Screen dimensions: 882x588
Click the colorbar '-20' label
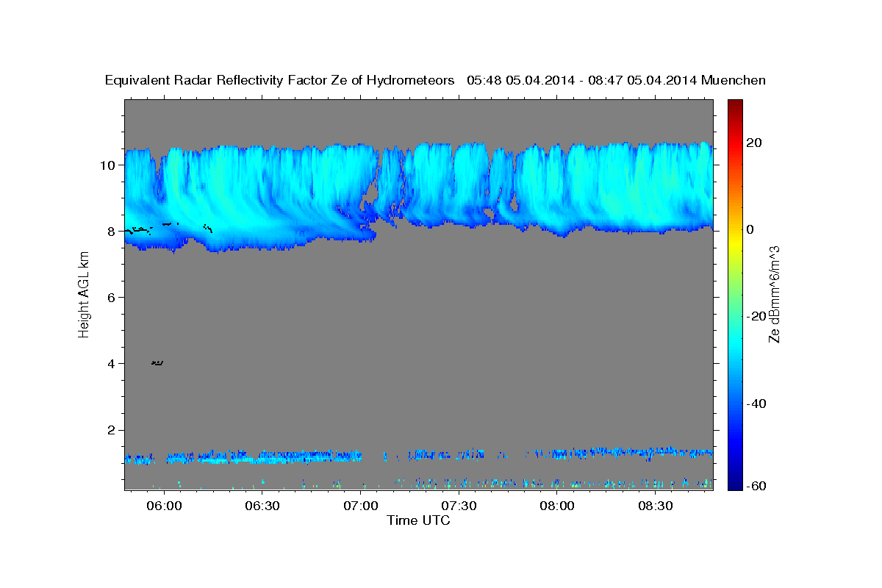755,316
